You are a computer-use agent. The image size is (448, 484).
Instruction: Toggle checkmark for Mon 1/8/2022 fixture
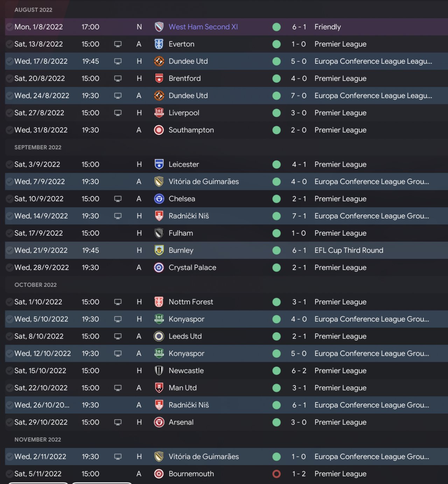[9, 27]
